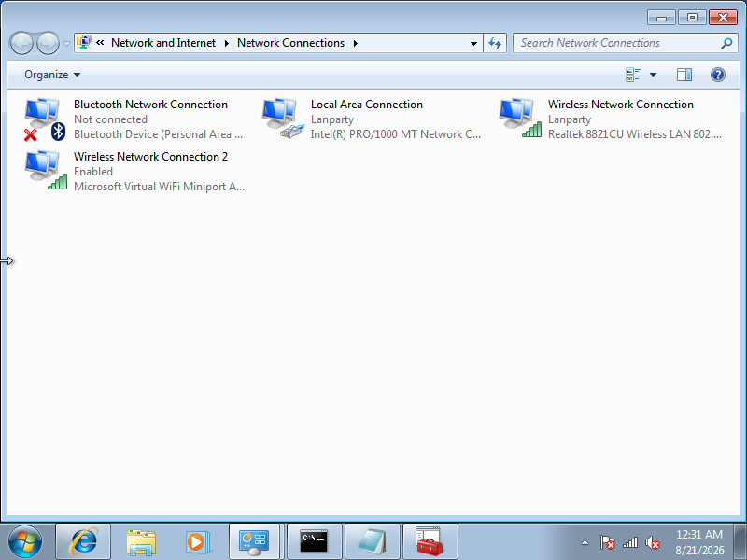Click the Show desktop button

pos(740,542)
